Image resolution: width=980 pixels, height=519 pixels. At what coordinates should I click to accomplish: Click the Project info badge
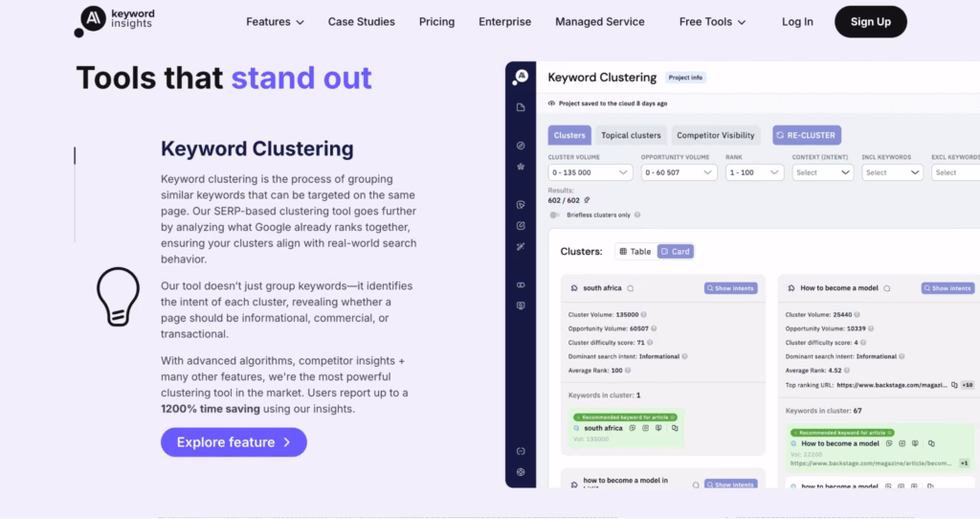point(685,78)
